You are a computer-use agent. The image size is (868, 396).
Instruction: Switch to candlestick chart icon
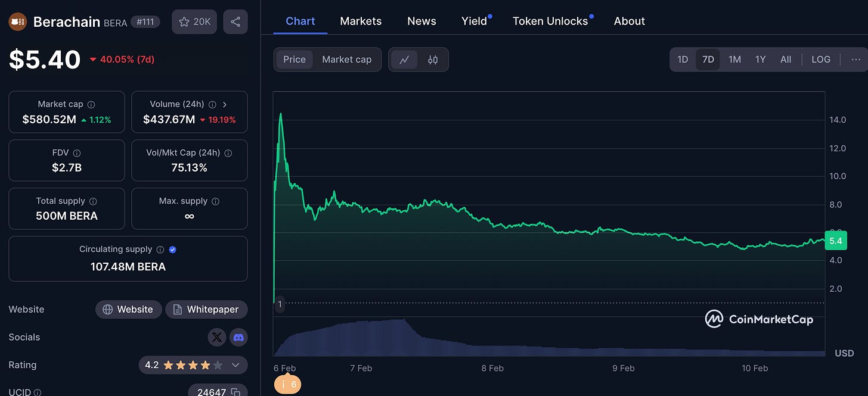[433, 60]
